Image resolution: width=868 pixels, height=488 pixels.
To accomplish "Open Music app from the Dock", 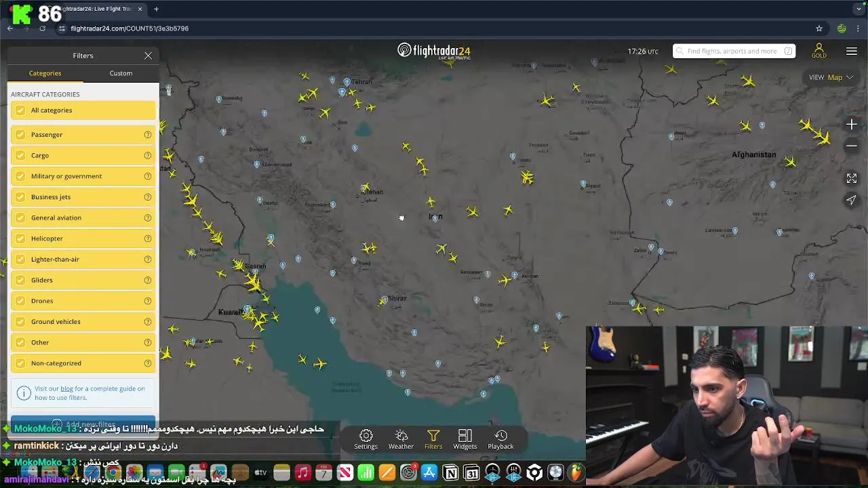I will pyautogui.click(x=302, y=472).
